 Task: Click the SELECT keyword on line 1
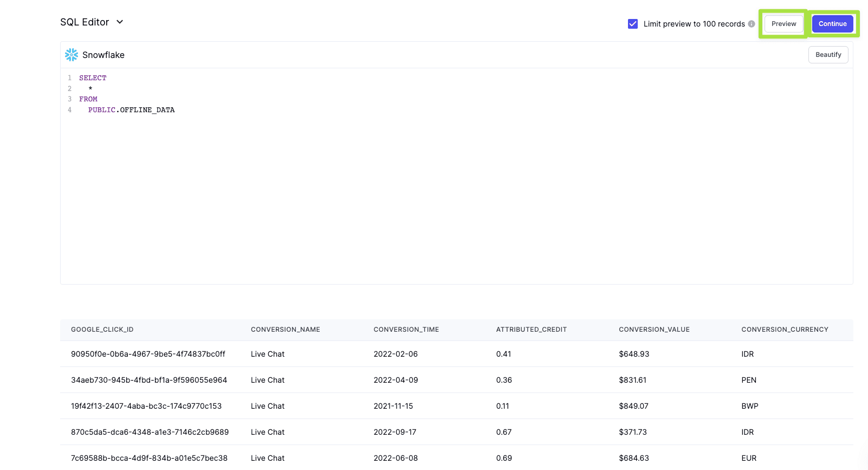[x=93, y=78]
